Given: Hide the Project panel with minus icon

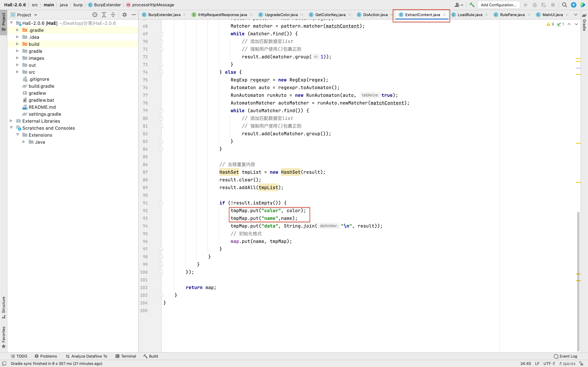Looking at the screenshot, I should [x=134, y=15].
